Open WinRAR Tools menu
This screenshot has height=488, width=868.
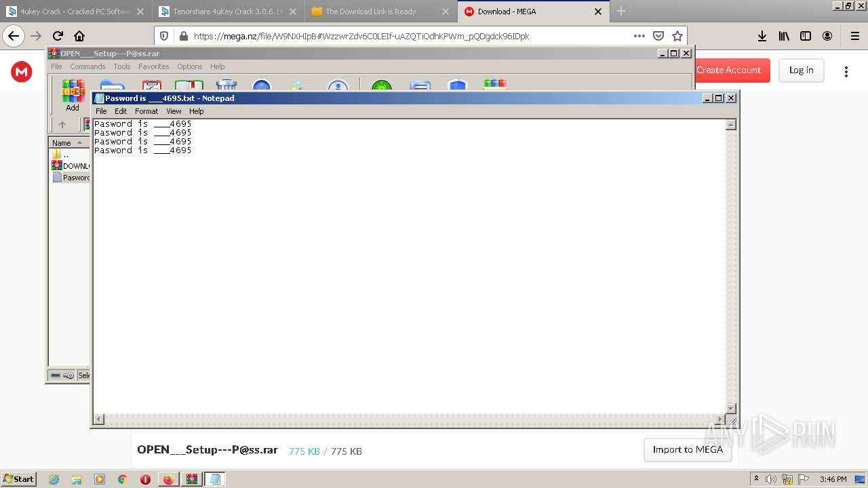pyautogui.click(x=122, y=66)
